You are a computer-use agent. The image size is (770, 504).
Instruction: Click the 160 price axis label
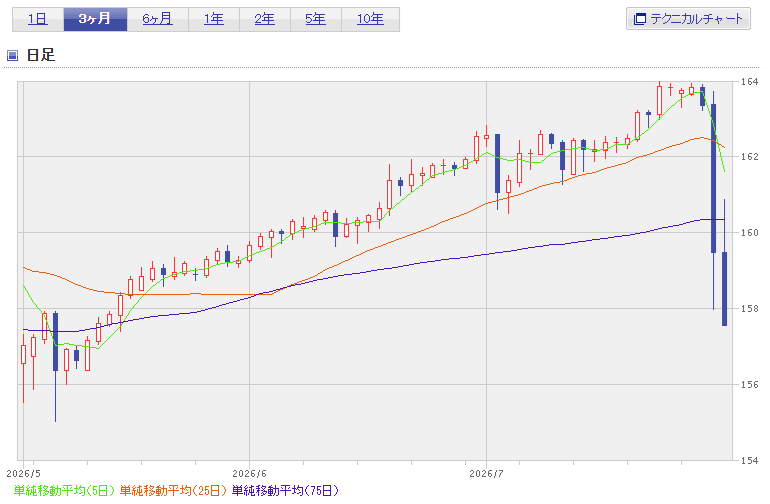point(749,233)
